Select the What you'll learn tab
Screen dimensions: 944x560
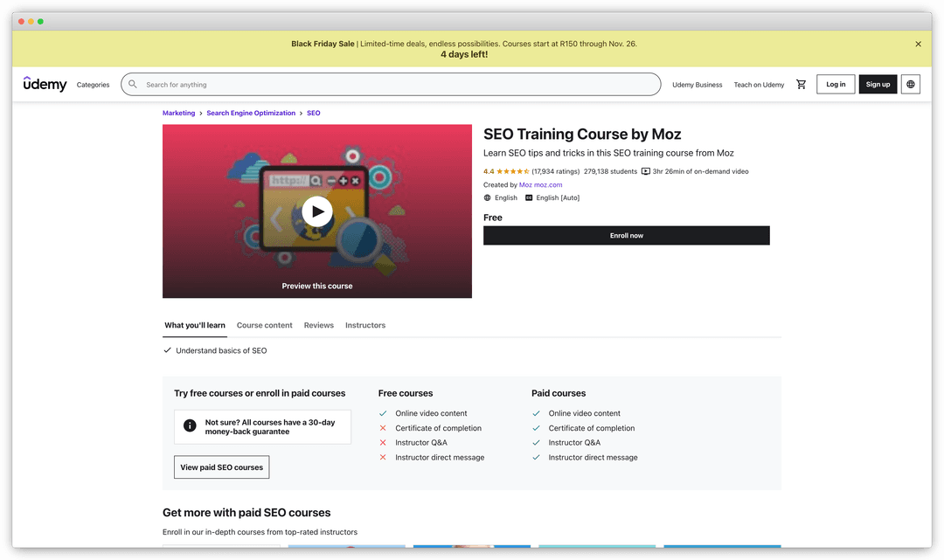coord(195,325)
